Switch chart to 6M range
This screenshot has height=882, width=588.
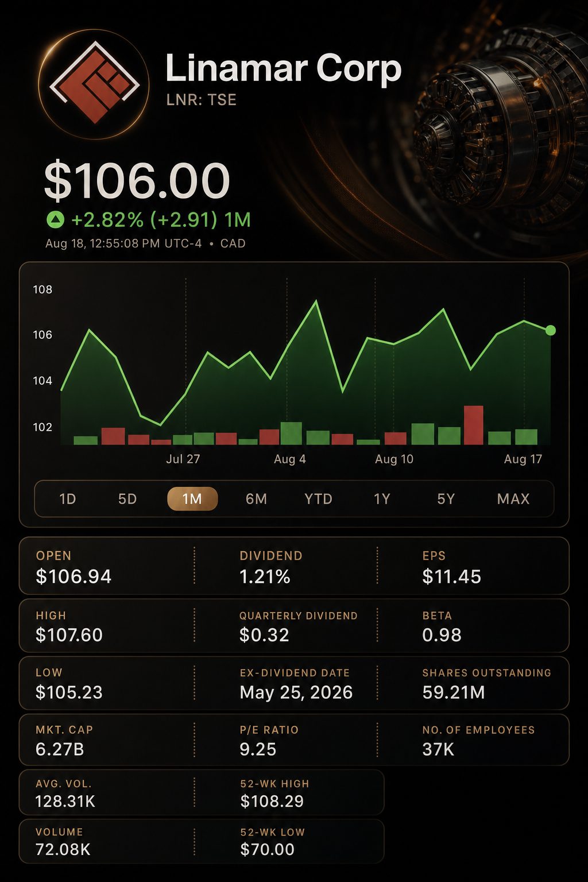[256, 499]
